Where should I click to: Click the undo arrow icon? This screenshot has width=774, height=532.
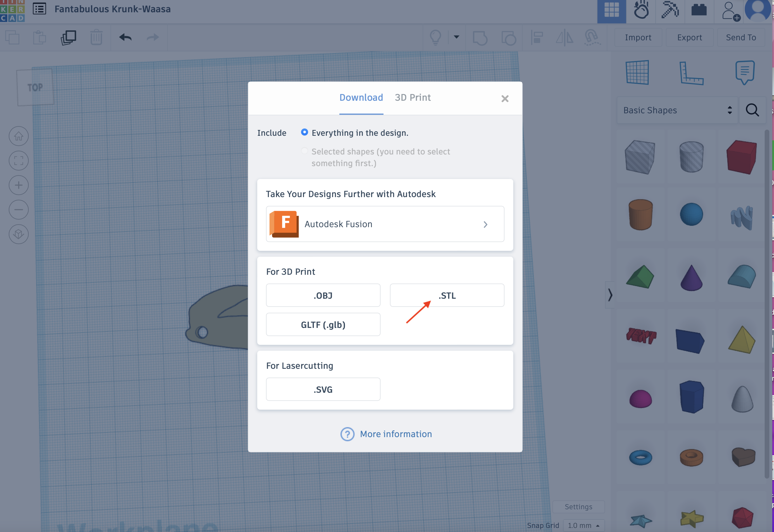(125, 37)
